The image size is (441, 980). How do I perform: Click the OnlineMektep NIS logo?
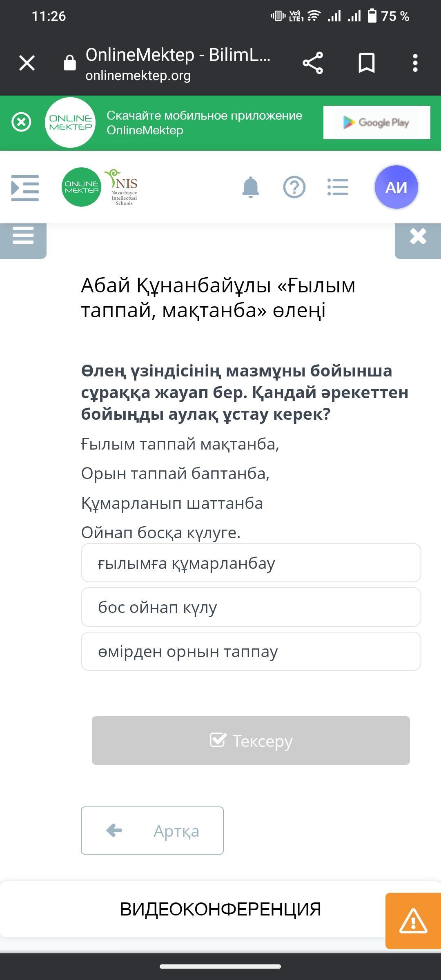coord(100,187)
